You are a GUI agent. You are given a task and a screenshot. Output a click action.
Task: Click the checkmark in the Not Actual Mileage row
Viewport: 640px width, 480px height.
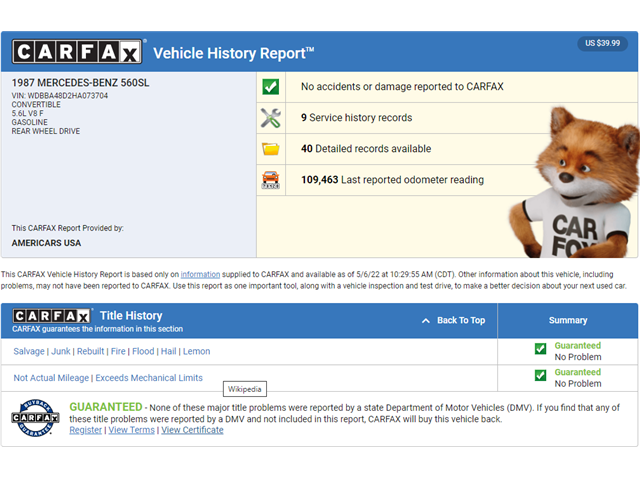[540, 375]
